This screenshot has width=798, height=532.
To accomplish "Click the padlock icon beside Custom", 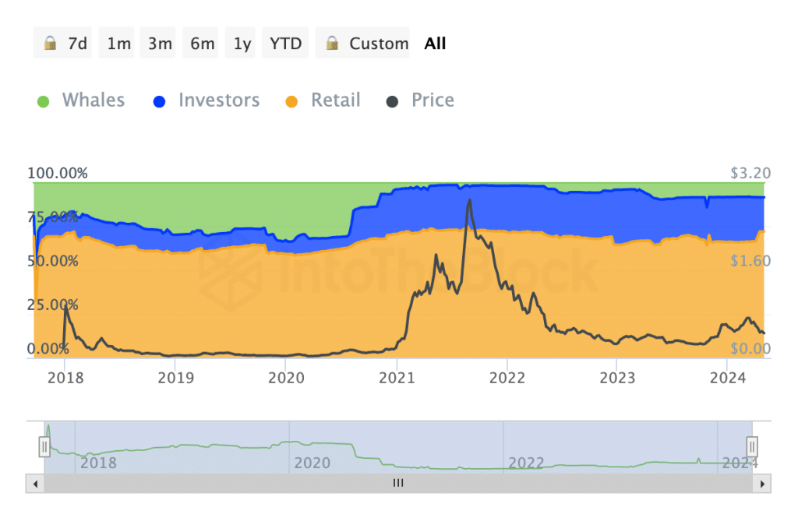I will [x=332, y=43].
